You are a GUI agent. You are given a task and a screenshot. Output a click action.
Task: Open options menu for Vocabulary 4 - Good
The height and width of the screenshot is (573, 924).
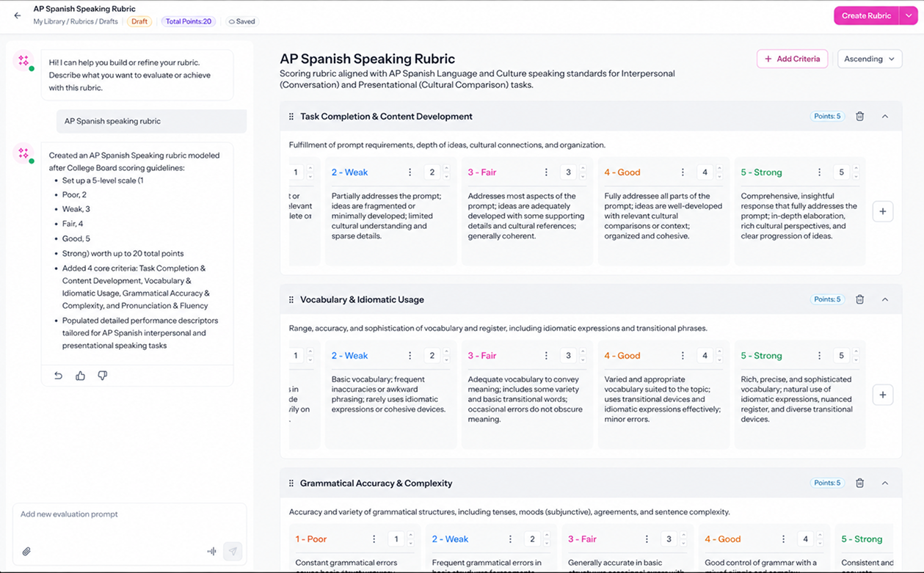pos(683,356)
